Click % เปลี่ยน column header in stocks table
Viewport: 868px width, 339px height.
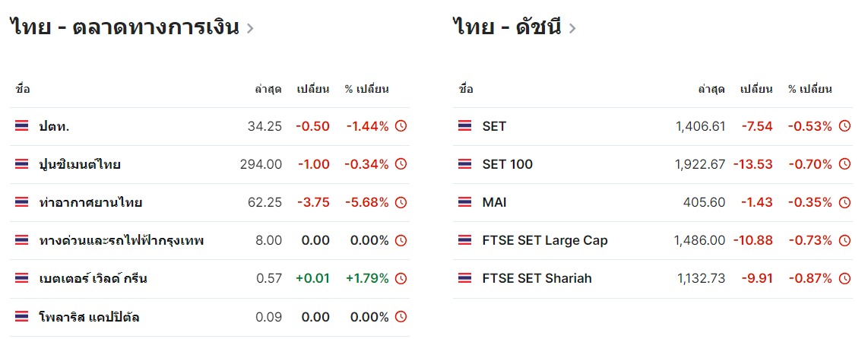pyautogui.click(x=366, y=89)
